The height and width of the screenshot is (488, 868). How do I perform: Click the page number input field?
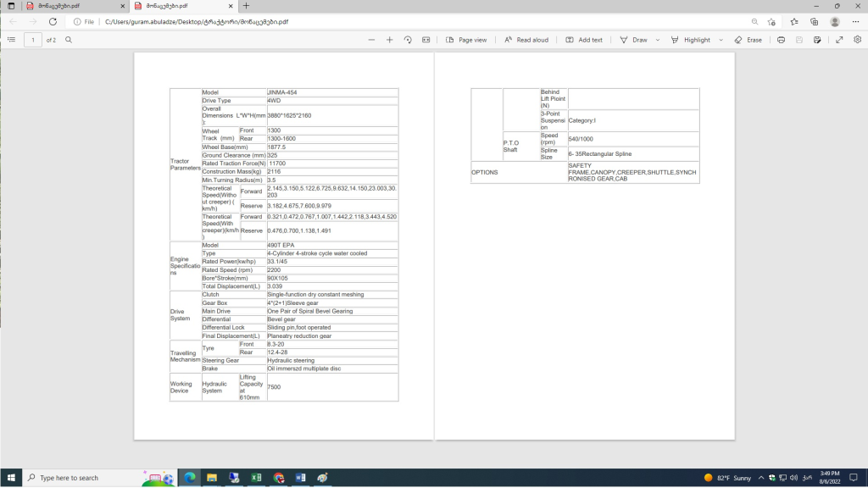point(33,40)
